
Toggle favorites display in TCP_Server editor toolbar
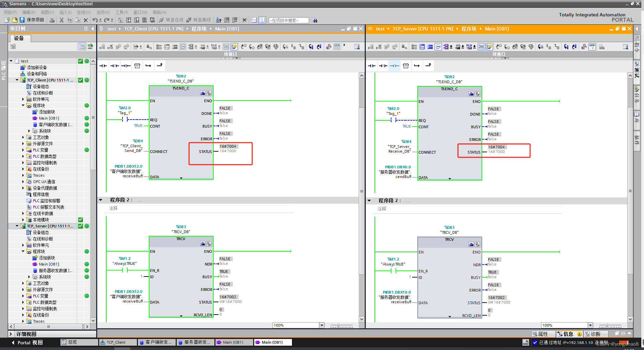pos(489,47)
